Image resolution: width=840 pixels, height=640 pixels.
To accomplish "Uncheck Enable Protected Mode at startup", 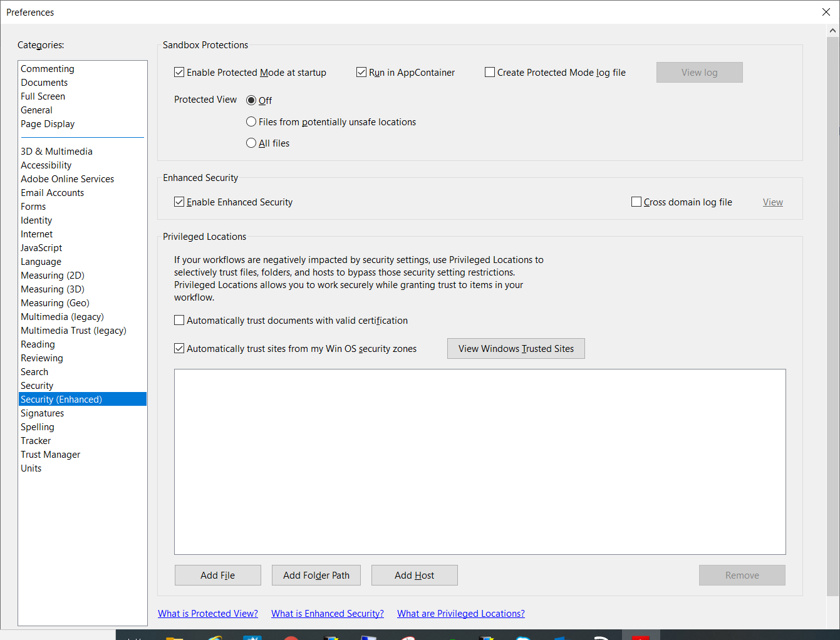I will pos(179,72).
